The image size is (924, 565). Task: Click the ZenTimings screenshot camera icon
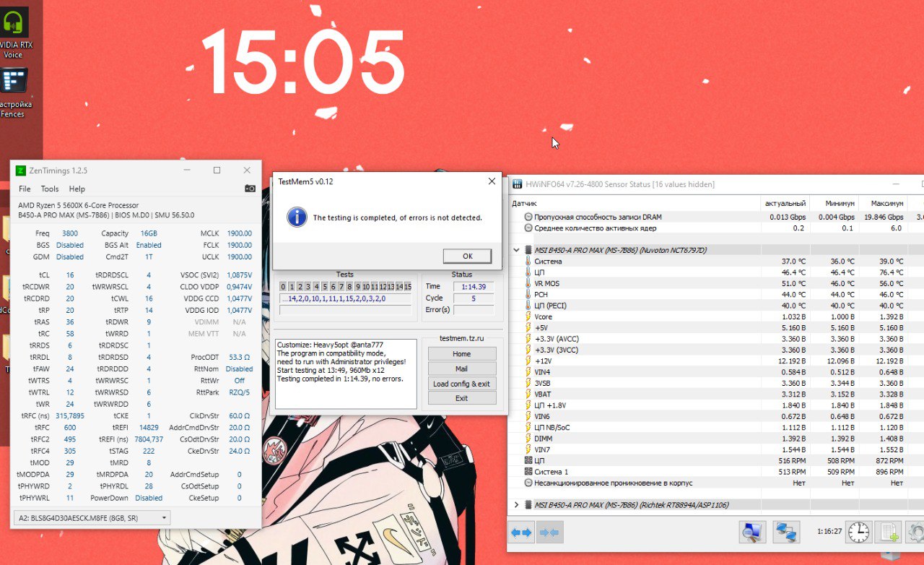point(250,189)
